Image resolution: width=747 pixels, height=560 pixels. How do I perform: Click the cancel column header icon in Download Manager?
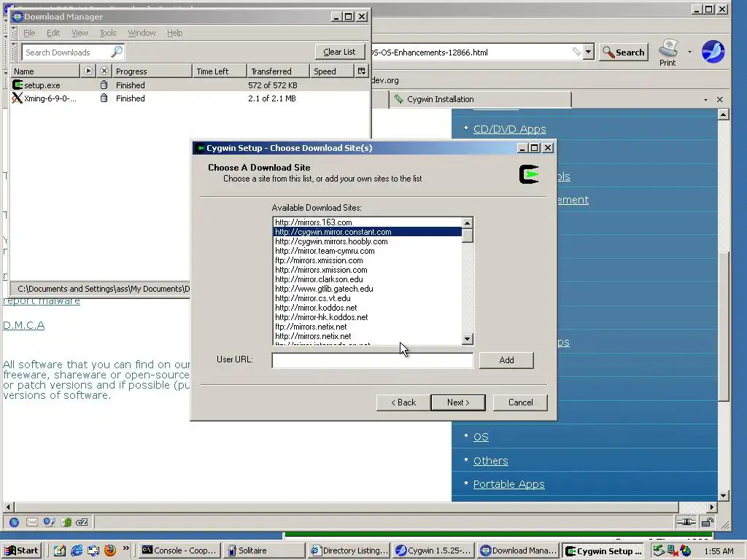(104, 71)
